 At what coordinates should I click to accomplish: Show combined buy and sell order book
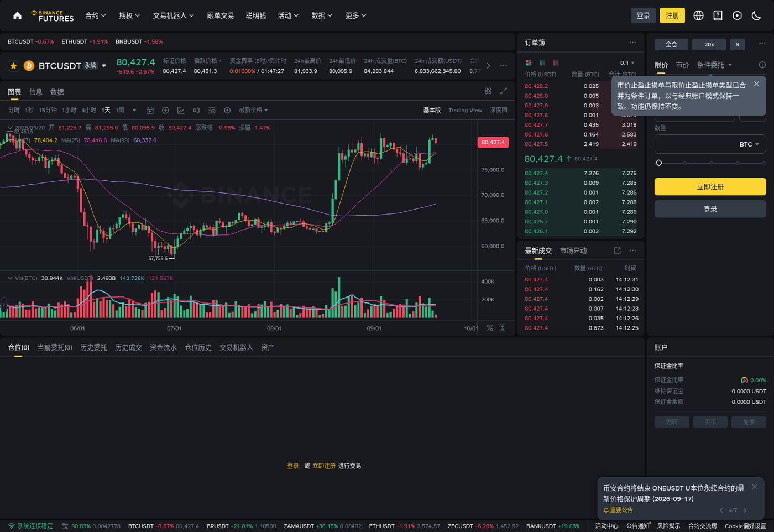point(529,63)
